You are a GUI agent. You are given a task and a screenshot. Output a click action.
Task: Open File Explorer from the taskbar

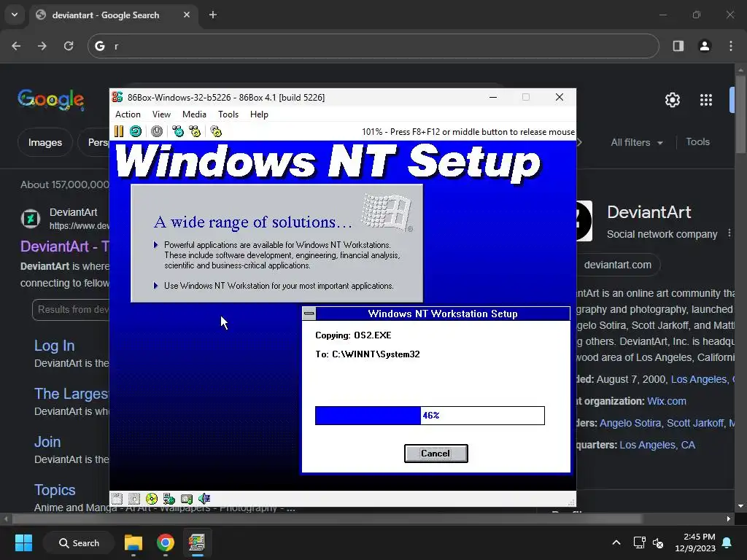(133, 542)
